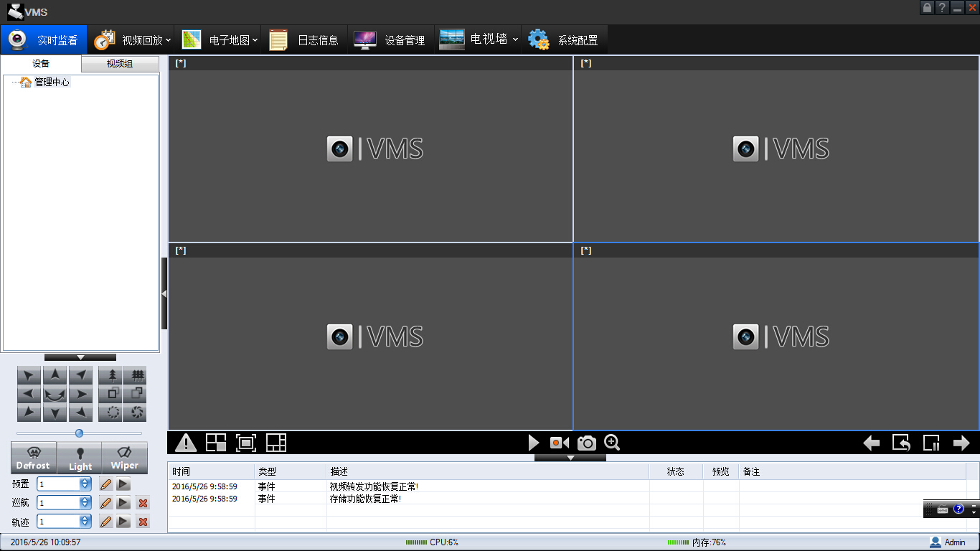The image size is (980, 551).
Task: Toggle the camera Light
Action: pyautogui.click(x=80, y=458)
